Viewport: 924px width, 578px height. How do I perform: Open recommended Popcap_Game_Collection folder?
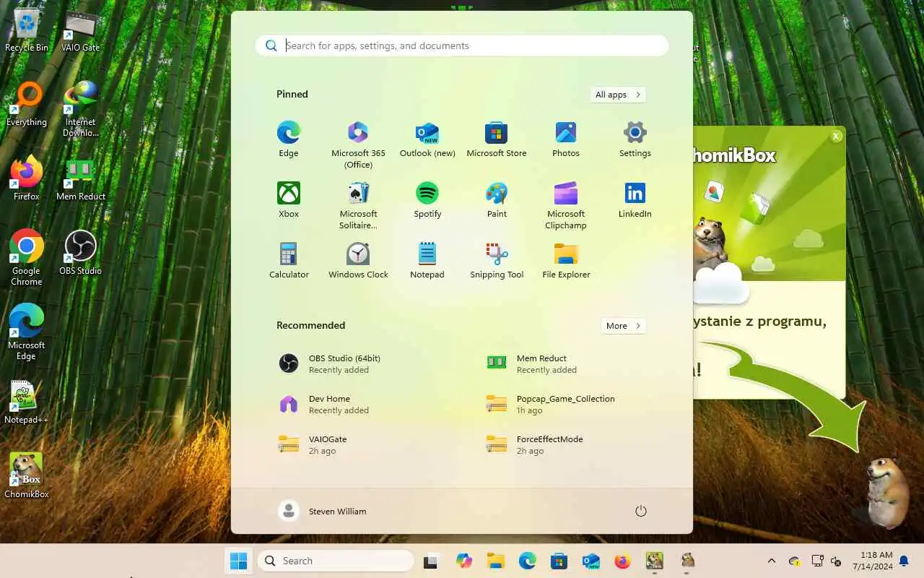(566, 404)
